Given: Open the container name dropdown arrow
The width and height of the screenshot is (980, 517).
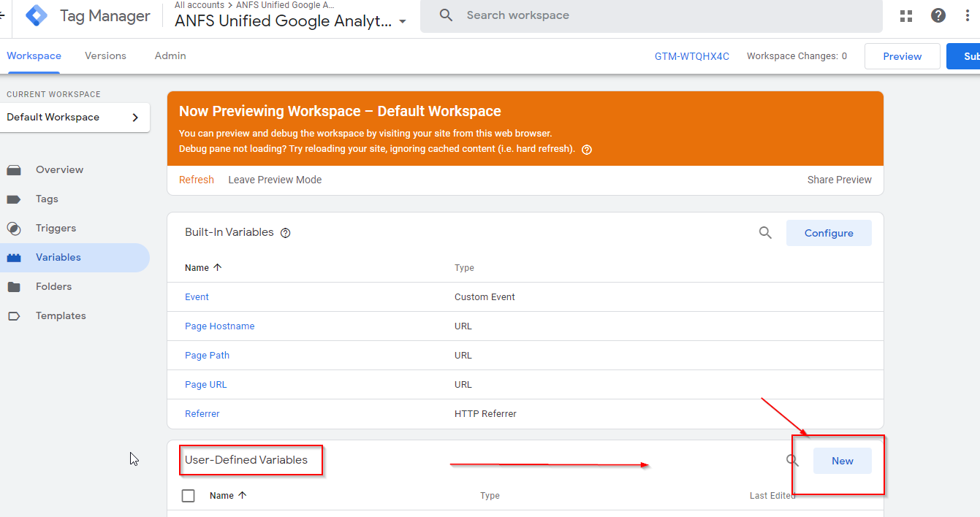Looking at the screenshot, I should pyautogui.click(x=403, y=22).
